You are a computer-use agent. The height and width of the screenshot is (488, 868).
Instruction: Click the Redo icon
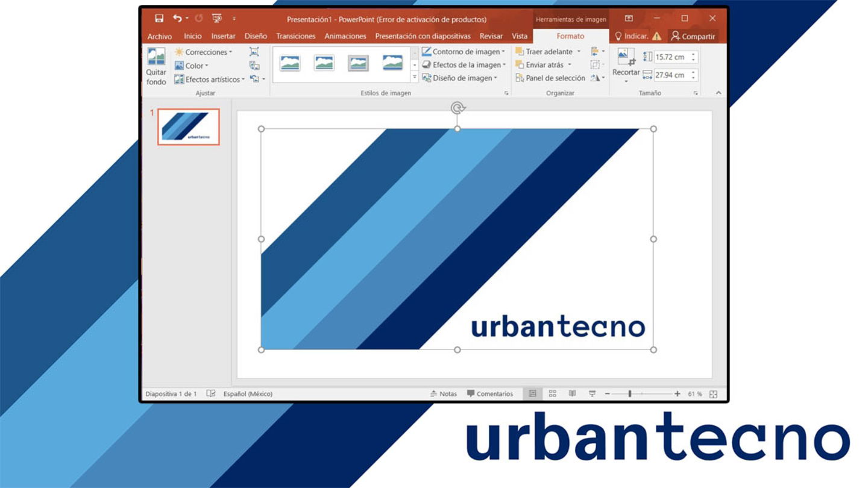tap(199, 19)
